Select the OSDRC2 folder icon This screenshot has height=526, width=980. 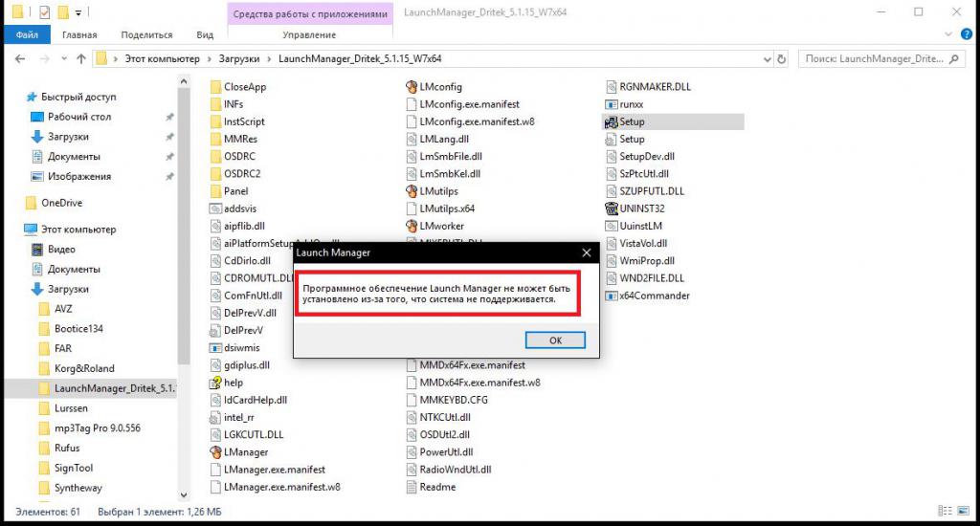(x=215, y=174)
